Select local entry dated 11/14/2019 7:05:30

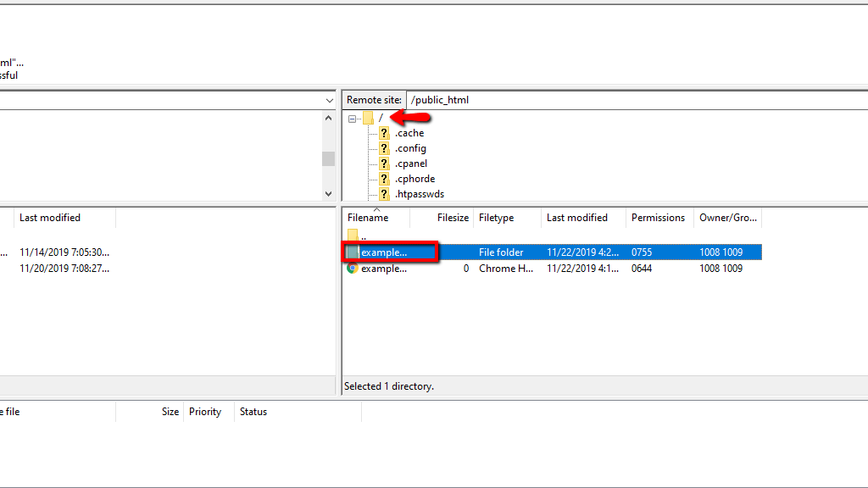click(x=64, y=252)
